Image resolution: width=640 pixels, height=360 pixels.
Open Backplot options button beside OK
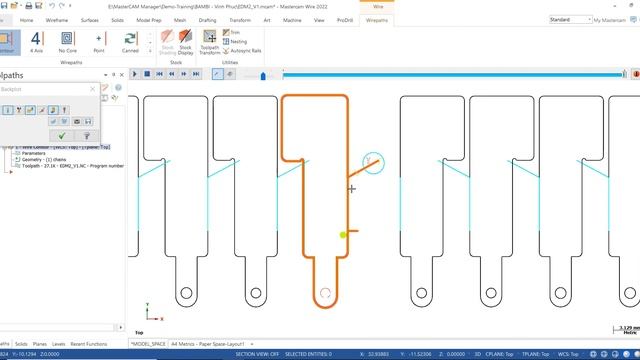click(87, 136)
